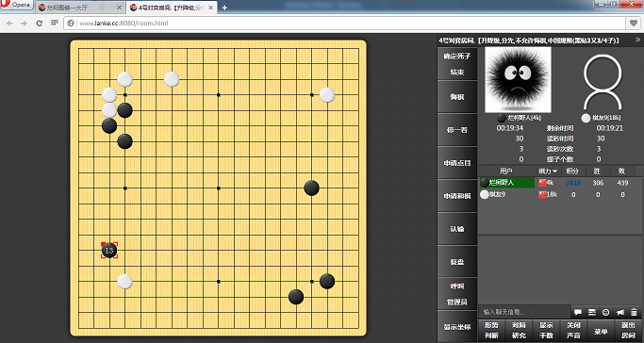Toggle 显示手数 move numbers
The image size is (644, 343).
(546, 331)
